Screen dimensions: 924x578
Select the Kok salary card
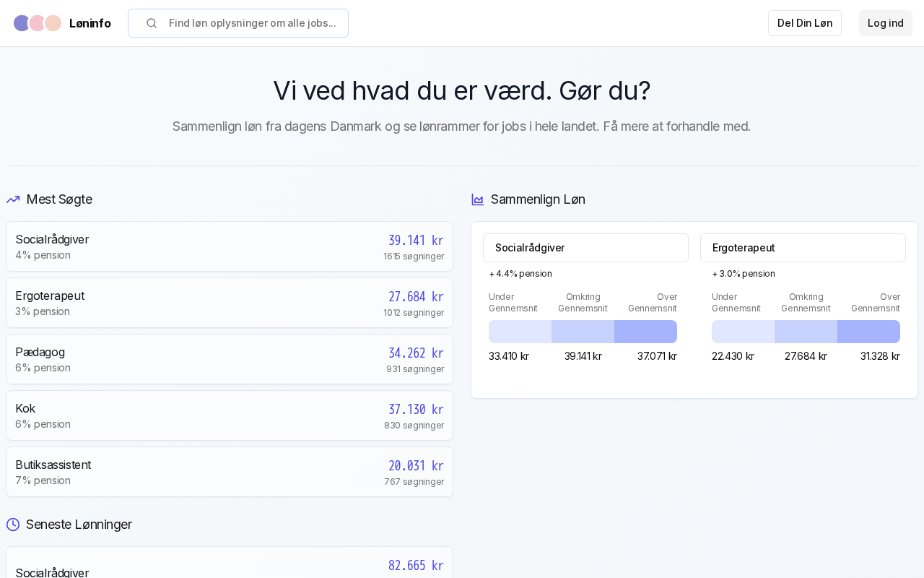pos(230,415)
